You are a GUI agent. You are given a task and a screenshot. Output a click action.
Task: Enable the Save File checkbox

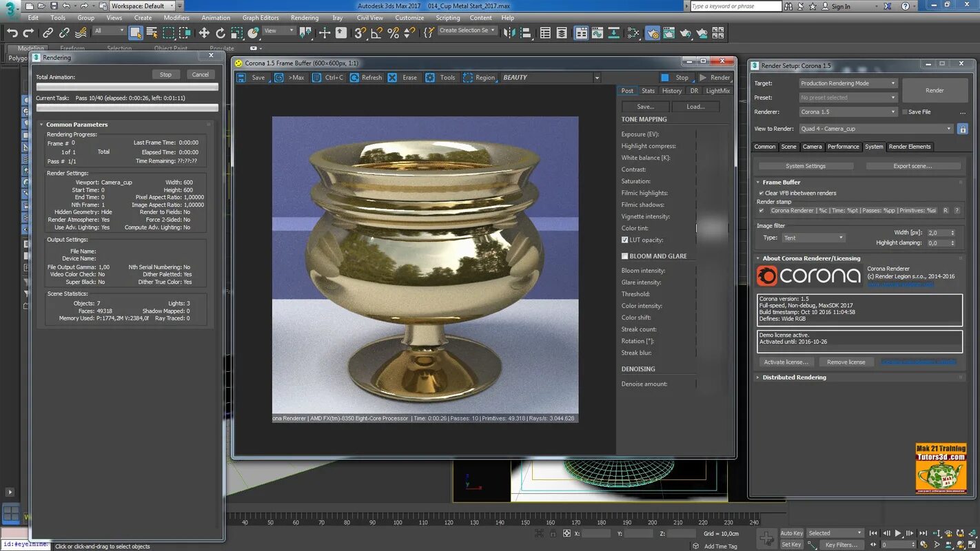(905, 112)
